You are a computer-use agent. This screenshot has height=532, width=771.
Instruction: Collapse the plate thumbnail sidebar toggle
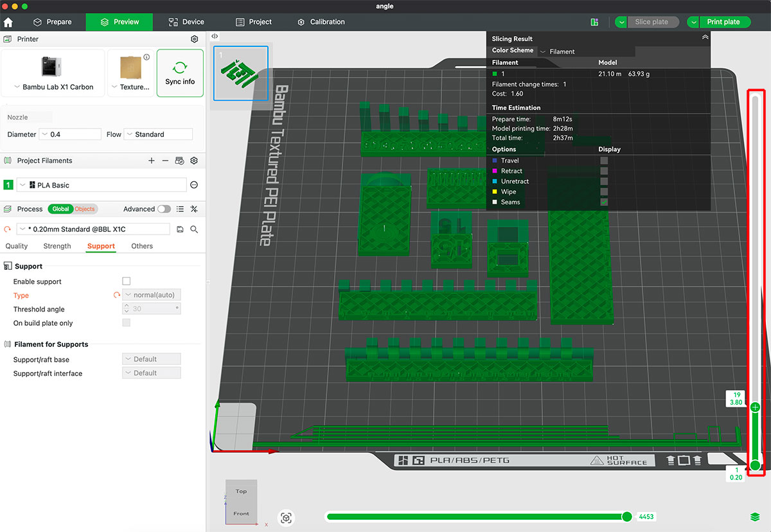coord(215,37)
